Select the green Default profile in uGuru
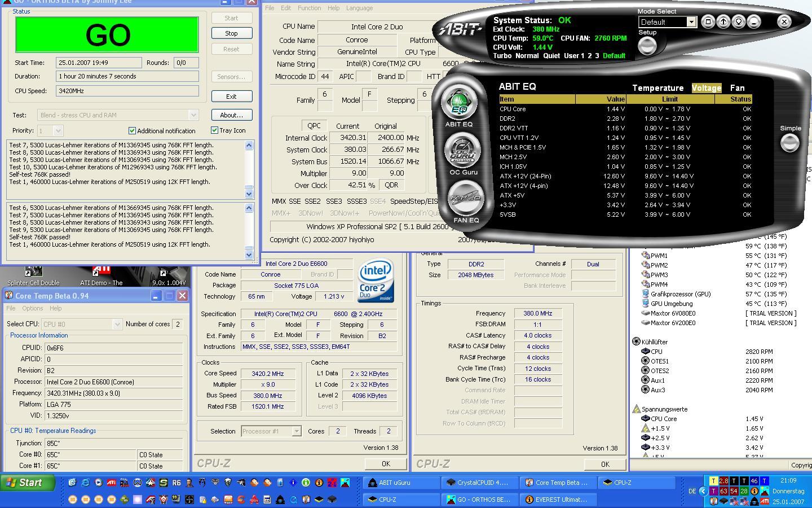 614,56
